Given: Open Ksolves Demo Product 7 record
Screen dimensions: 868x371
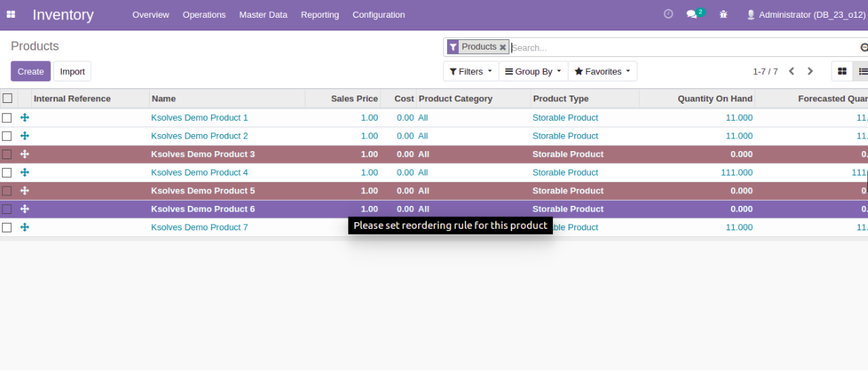Looking at the screenshot, I should (x=199, y=227).
